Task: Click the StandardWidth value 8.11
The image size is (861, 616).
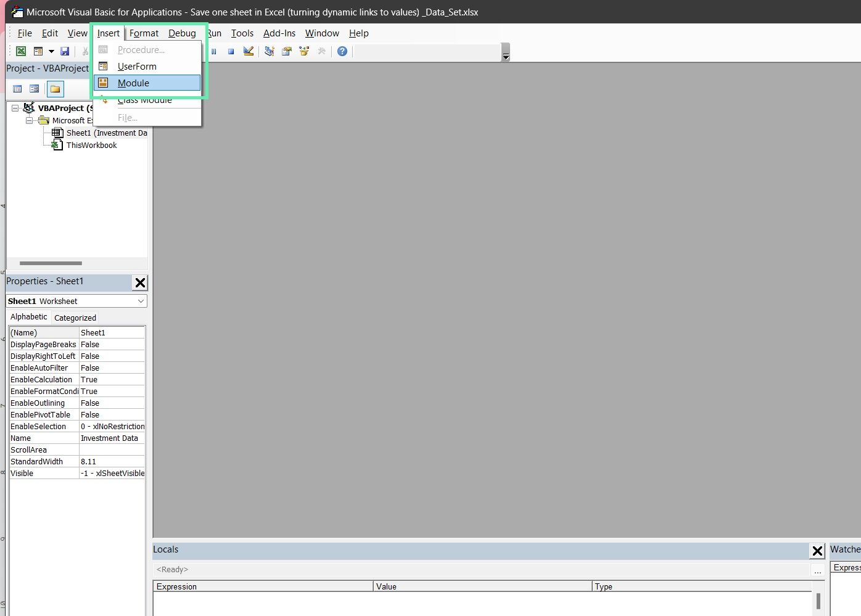Action: [x=112, y=461]
